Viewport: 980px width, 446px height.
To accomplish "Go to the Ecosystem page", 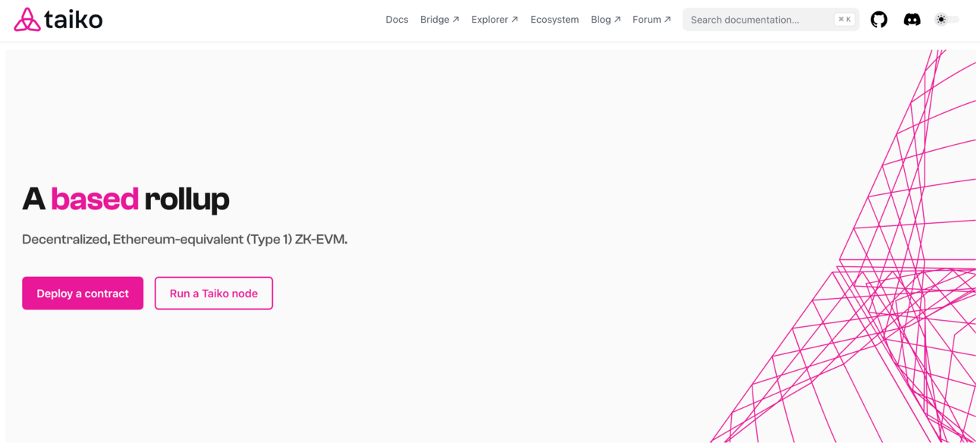I will tap(554, 20).
